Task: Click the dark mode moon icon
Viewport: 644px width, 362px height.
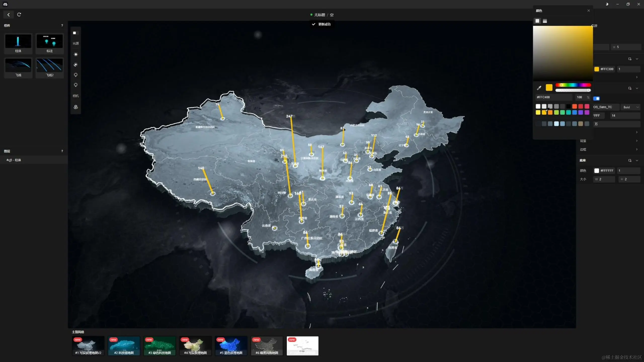Action: 607,4
